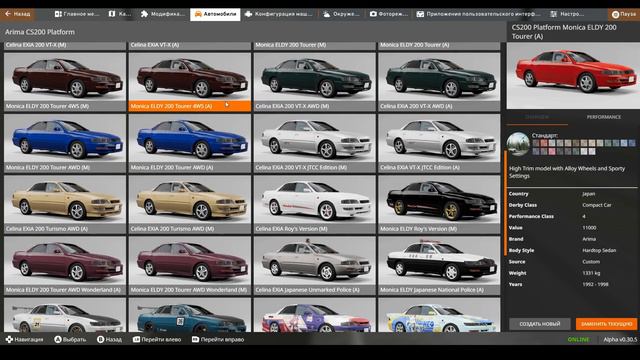Open the Конфигурация машины tab

pyautogui.click(x=279, y=14)
